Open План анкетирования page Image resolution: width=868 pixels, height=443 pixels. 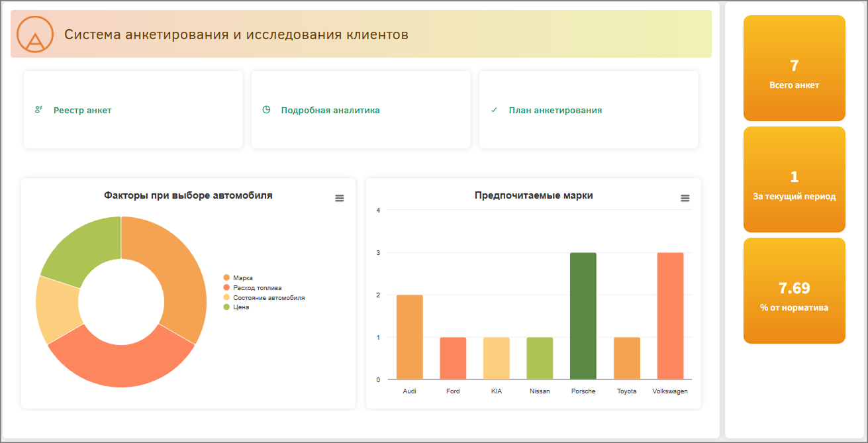[x=555, y=111]
